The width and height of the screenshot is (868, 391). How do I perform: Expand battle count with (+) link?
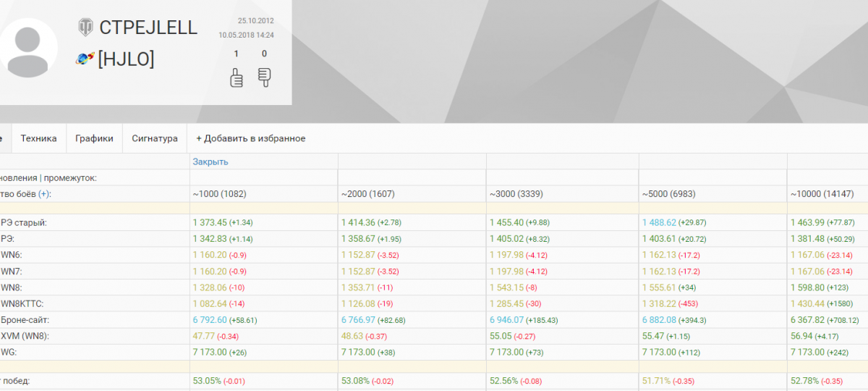(44, 194)
